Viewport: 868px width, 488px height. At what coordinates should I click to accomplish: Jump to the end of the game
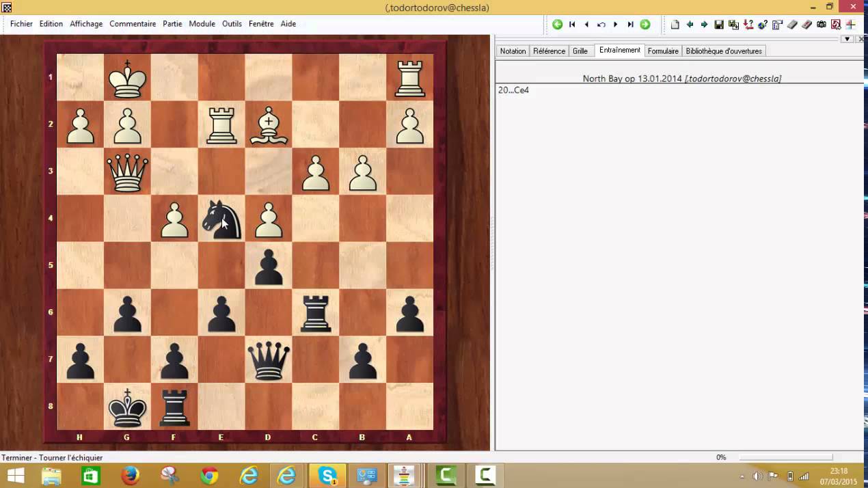630,25
